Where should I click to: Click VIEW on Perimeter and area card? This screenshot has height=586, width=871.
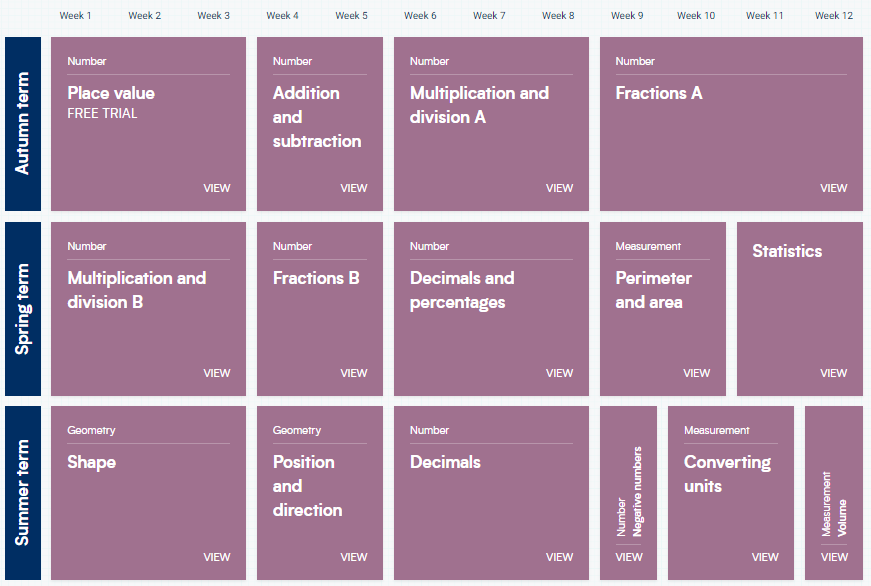tap(696, 373)
